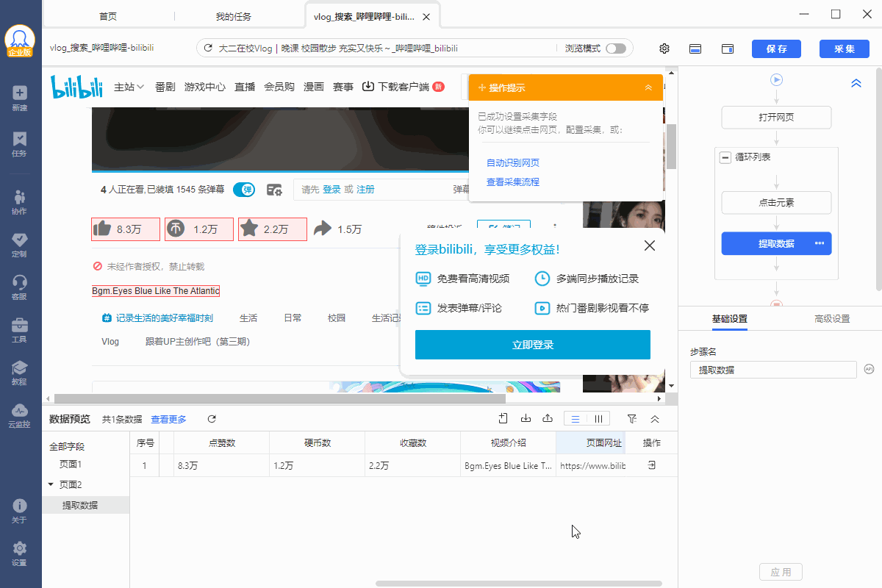Toggle the 浏览模式 switch
Image resolution: width=882 pixels, height=588 pixels.
tap(616, 49)
